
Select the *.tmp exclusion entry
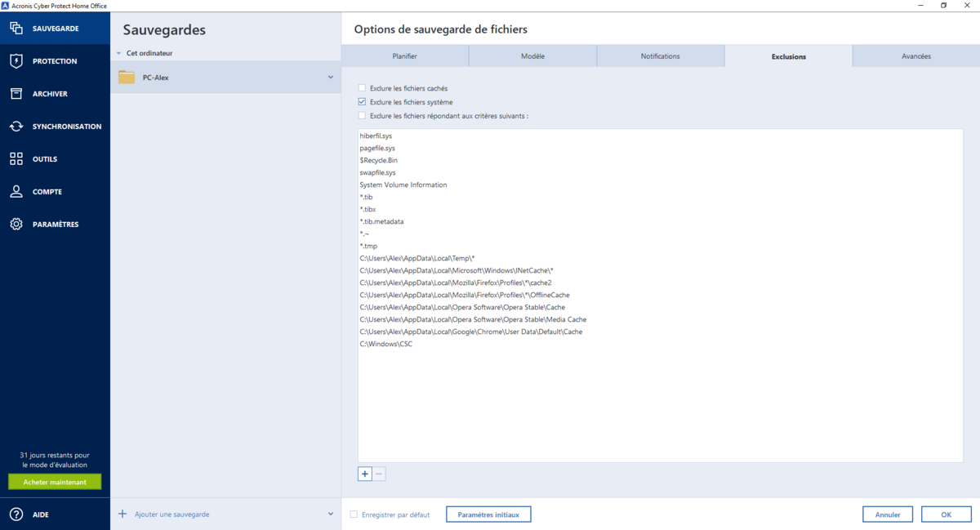click(368, 246)
